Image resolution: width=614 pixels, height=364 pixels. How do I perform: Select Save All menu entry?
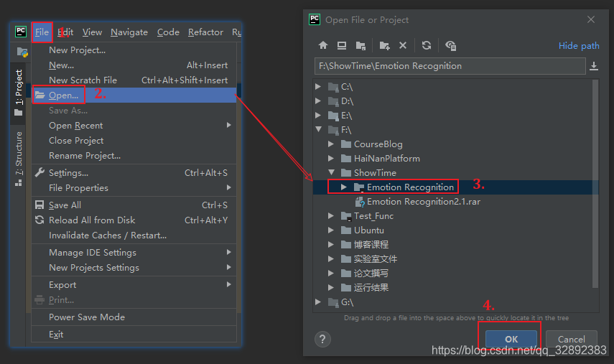[134, 205]
